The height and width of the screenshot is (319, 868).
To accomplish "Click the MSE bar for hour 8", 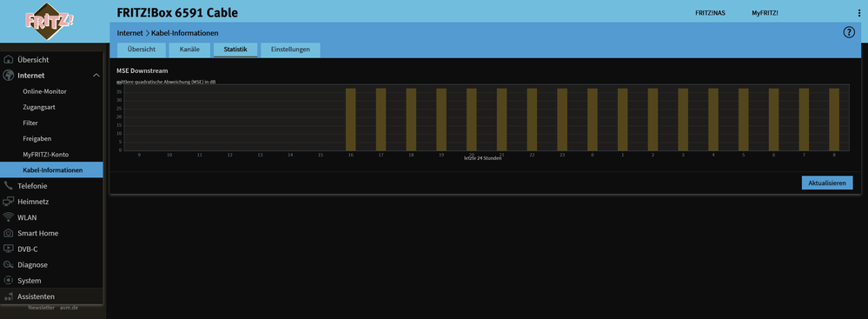I will (834, 119).
